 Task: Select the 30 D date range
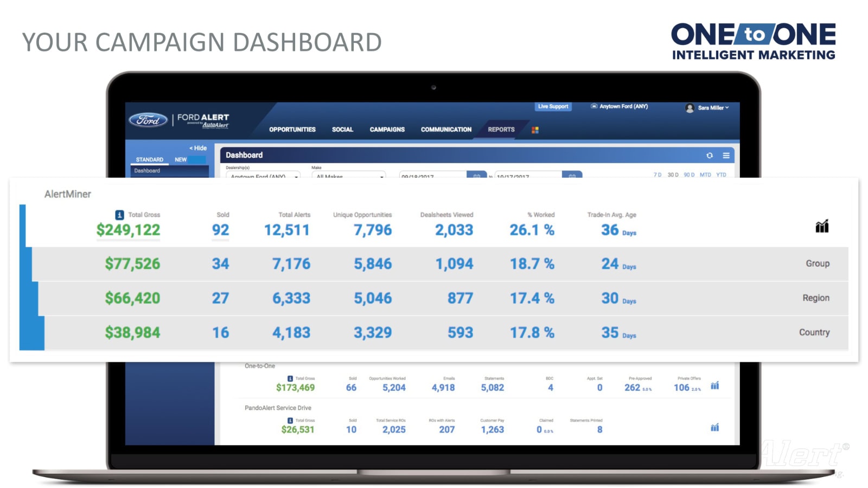pyautogui.click(x=673, y=175)
